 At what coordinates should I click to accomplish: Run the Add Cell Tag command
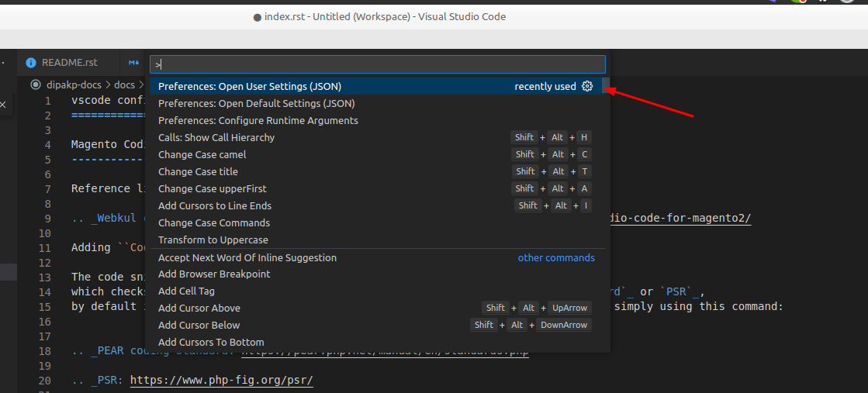click(x=376, y=291)
